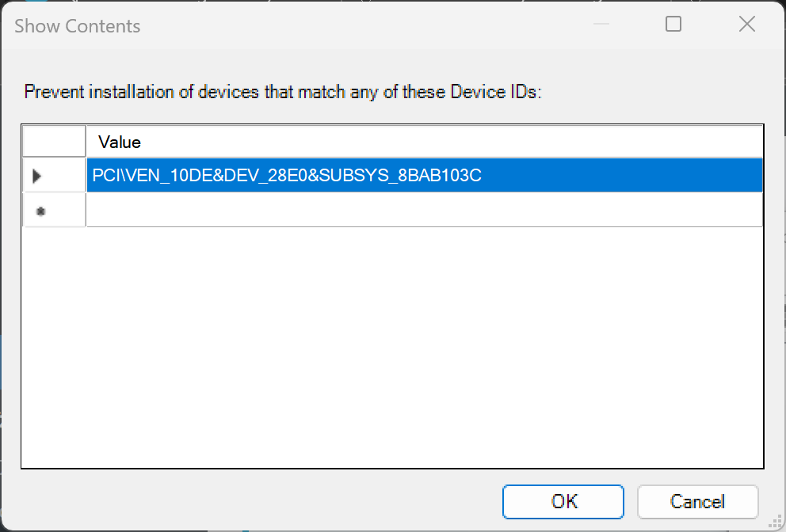
Task: Click empty title bar space beside Show Contents
Action: point(357,25)
